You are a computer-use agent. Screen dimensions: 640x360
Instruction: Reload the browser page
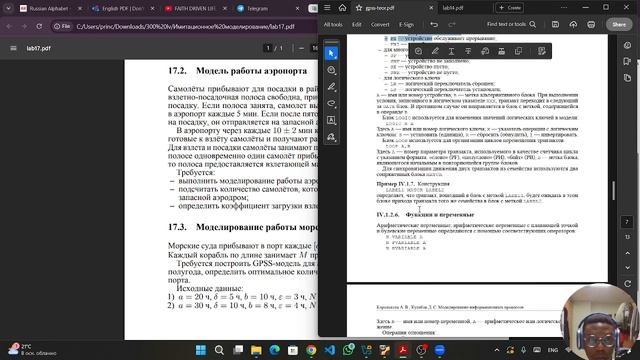click(39, 26)
